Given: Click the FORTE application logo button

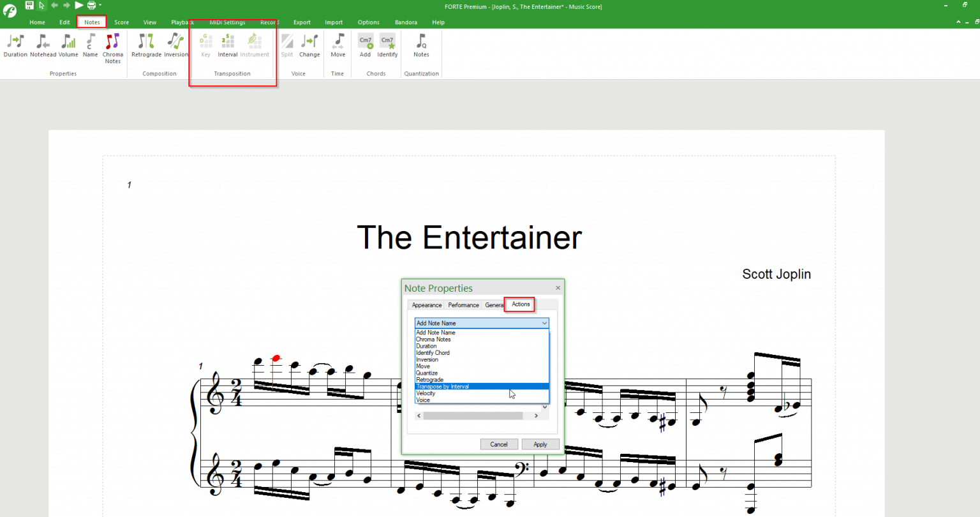Looking at the screenshot, I should (x=10, y=11).
